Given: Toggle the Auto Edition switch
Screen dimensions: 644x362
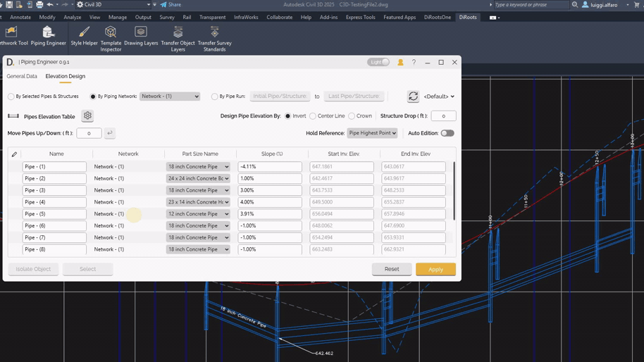Looking at the screenshot, I should coord(447,133).
